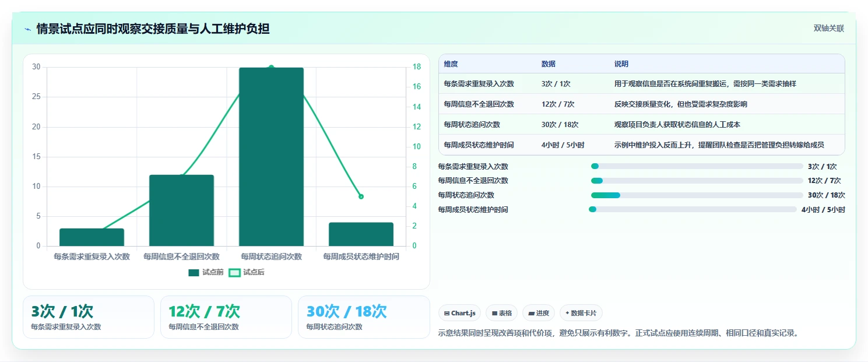Click the 进度 chip

[539, 313]
